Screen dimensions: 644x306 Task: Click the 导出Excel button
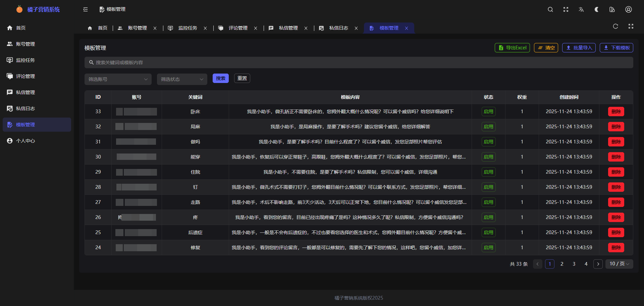512,48
